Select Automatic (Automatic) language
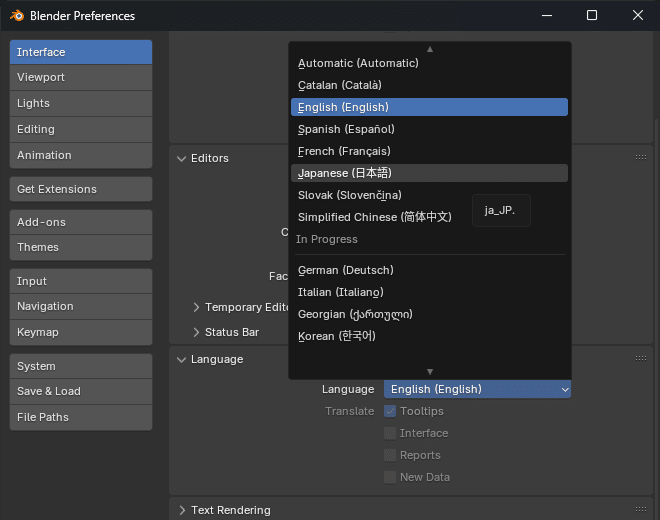Viewport: 660px width, 520px height. [429, 63]
